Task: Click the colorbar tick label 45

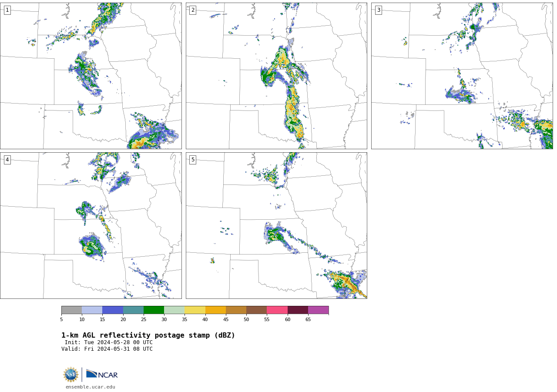Action: point(226,320)
